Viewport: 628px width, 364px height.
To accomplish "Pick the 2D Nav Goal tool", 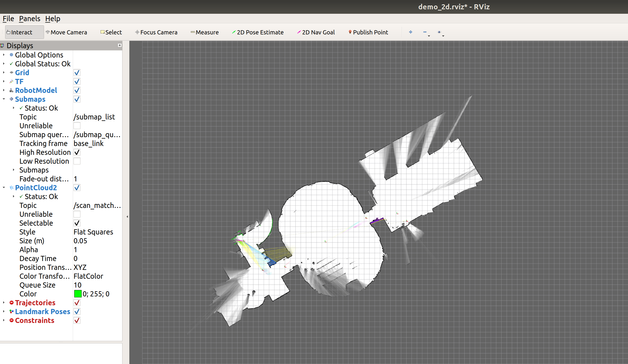I will point(316,32).
